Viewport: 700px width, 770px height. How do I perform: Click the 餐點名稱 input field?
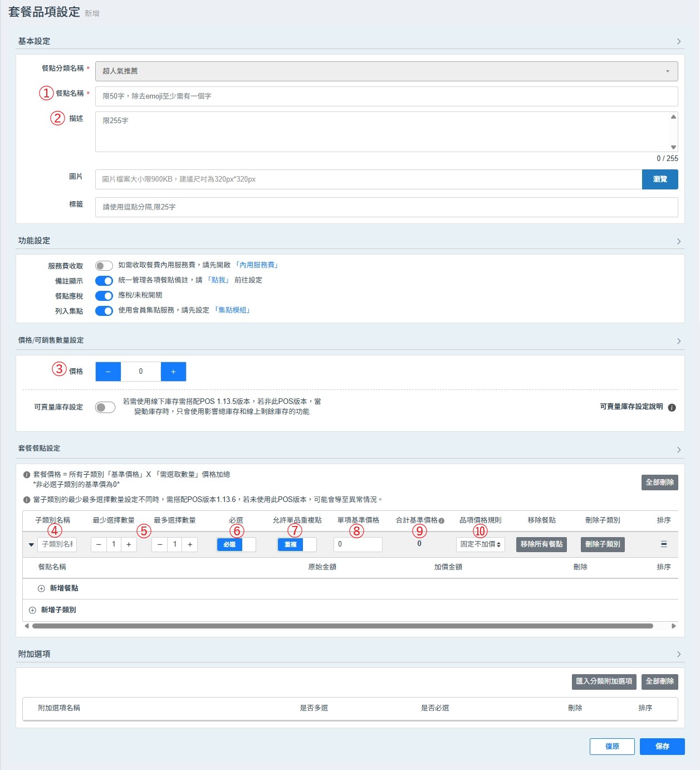(386, 96)
